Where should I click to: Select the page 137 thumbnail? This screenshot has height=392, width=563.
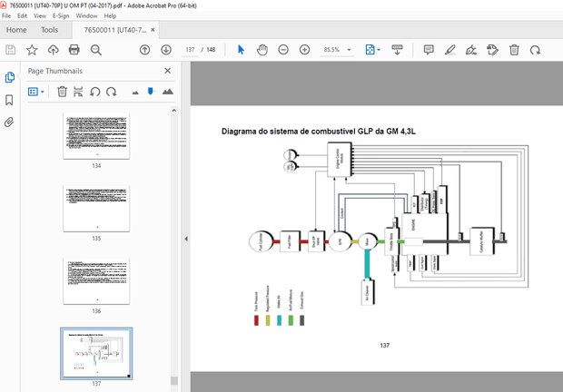tap(96, 353)
